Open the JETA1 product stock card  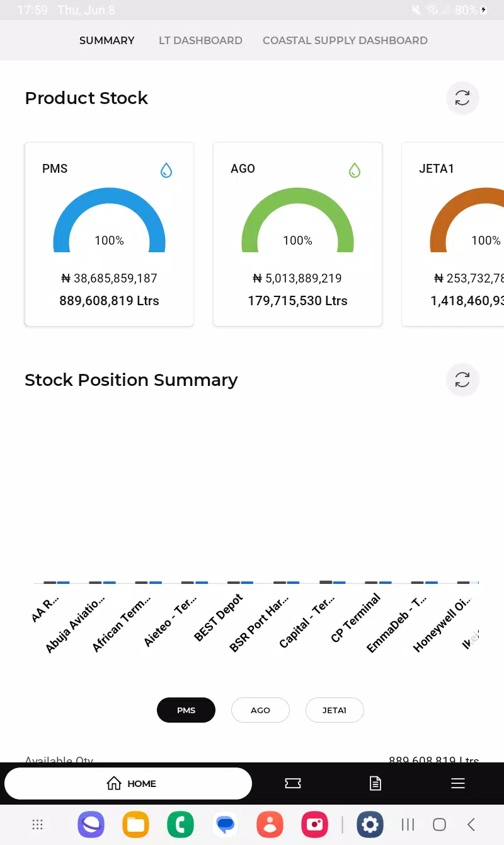[x=453, y=234]
